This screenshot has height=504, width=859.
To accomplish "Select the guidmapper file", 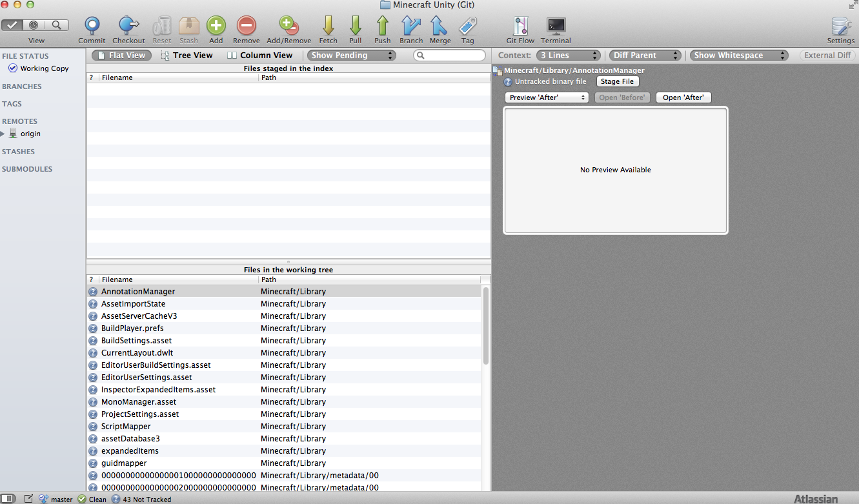I will [x=284, y=463].
